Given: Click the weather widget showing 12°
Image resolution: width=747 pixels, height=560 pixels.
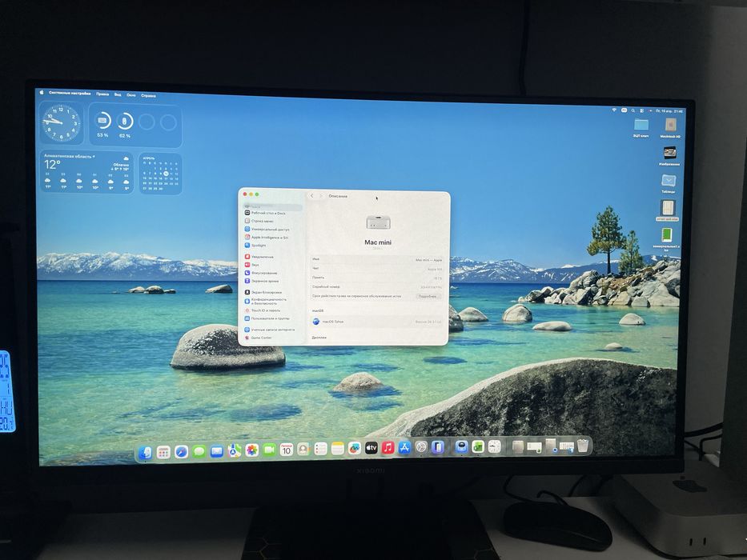Looking at the screenshot, I should pyautogui.click(x=86, y=172).
